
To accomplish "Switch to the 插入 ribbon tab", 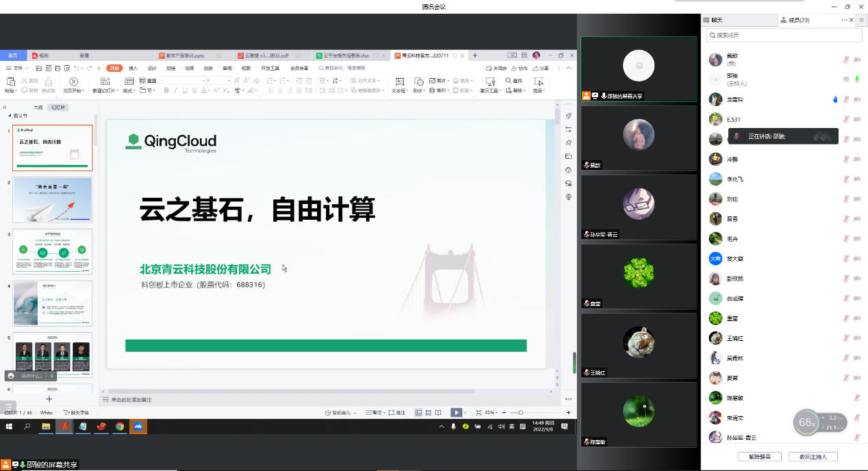I will pyautogui.click(x=133, y=68).
